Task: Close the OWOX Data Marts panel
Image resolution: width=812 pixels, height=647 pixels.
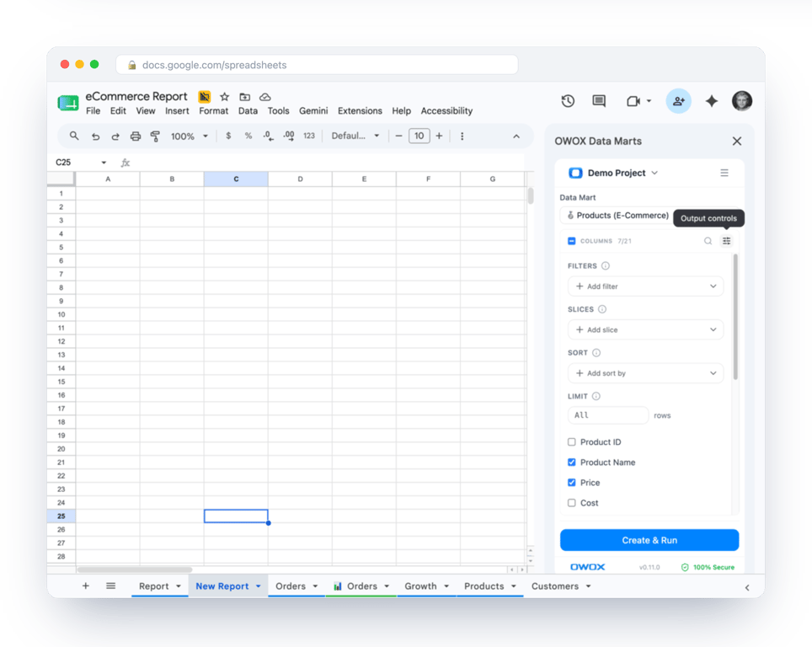Action: [x=737, y=141]
